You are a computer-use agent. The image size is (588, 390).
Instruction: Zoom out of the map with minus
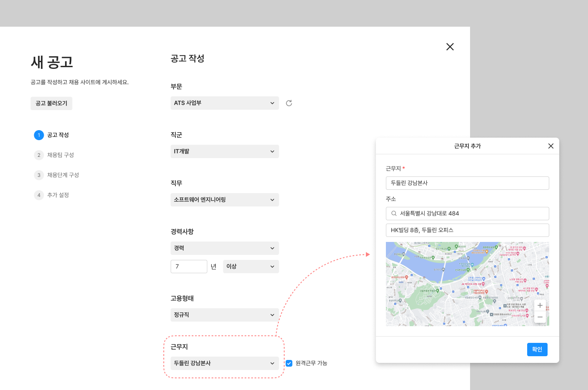click(x=540, y=317)
